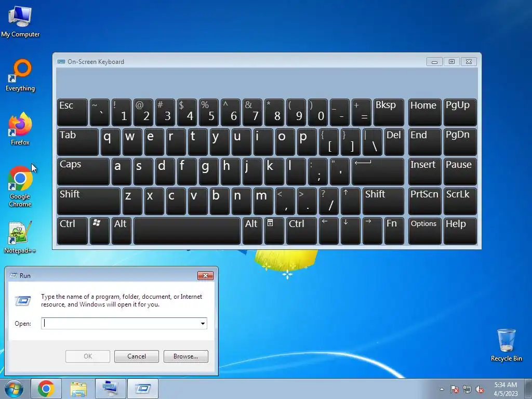Click the Enter key on the keyboard
Screen dimensions: 532x399
(378, 171)
